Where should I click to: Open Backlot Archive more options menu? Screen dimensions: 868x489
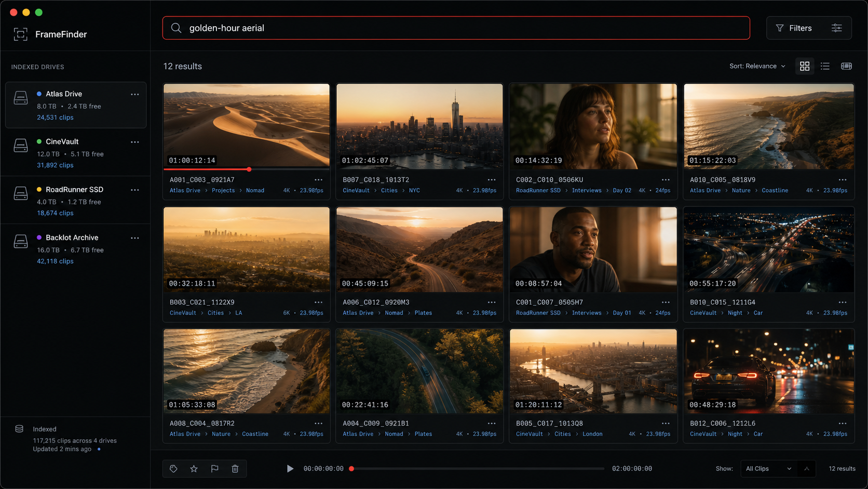pos(135,238)
